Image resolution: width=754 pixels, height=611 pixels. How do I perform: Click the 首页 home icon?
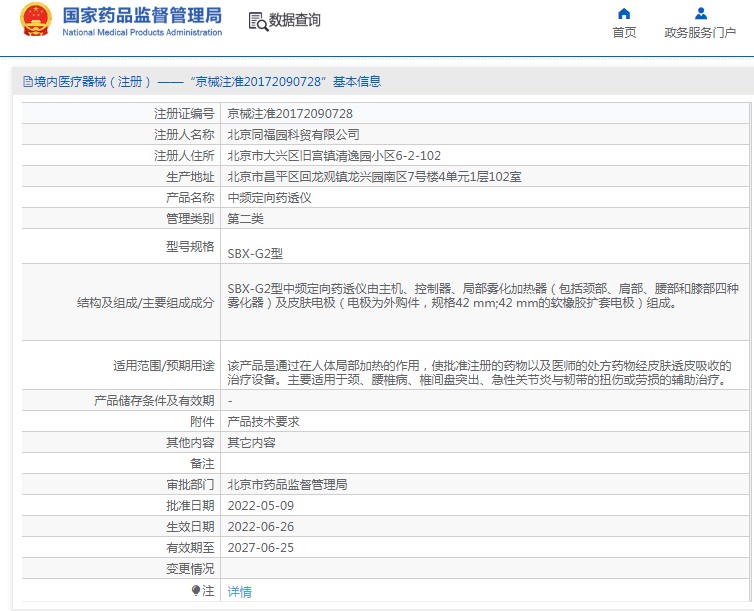(624, 13)
